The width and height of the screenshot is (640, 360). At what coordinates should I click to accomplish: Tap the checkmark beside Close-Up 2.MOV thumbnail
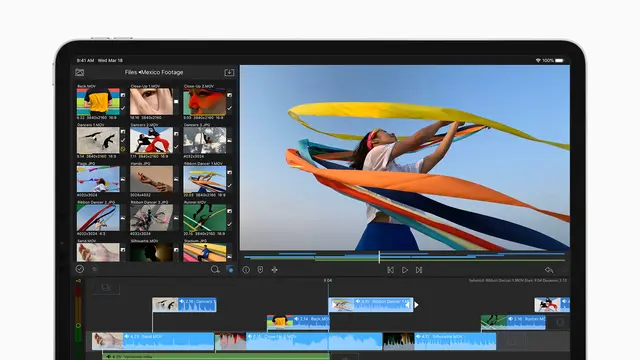pos(229,108)
